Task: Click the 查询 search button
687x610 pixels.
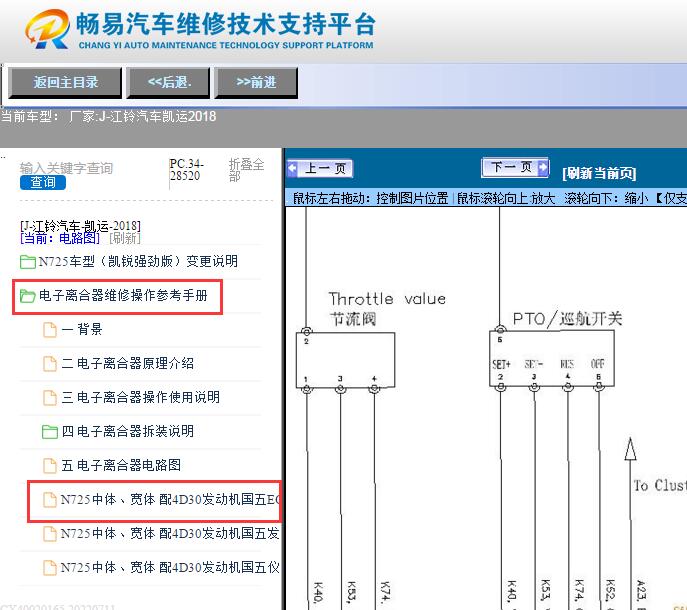Action: coord(43,182)
